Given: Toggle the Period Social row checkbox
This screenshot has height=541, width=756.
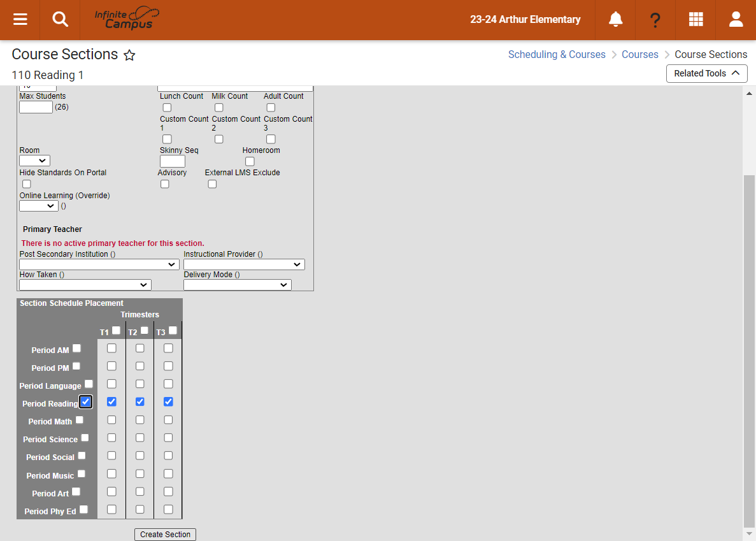Looking at the screenshot, I should click(x=82, y=455).
